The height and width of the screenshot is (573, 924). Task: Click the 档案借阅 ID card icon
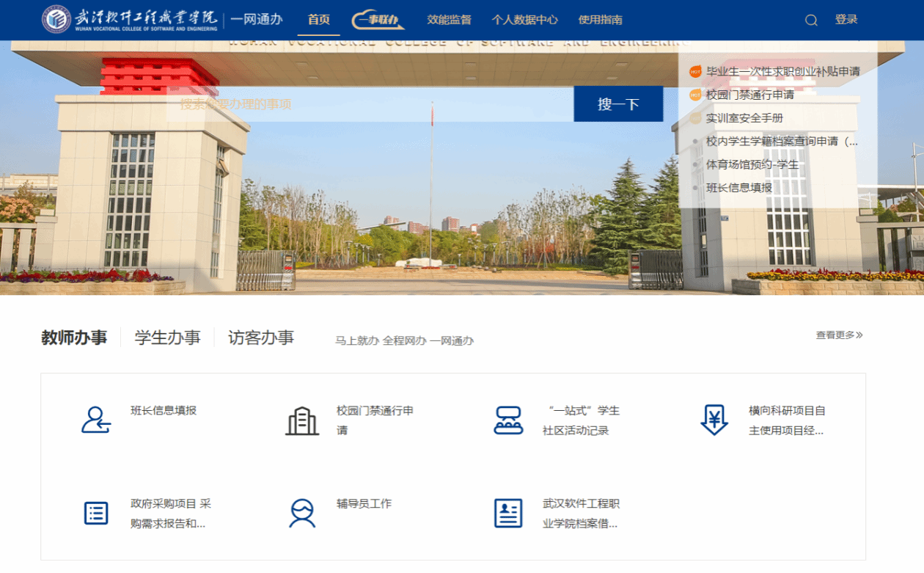(508, 514)
